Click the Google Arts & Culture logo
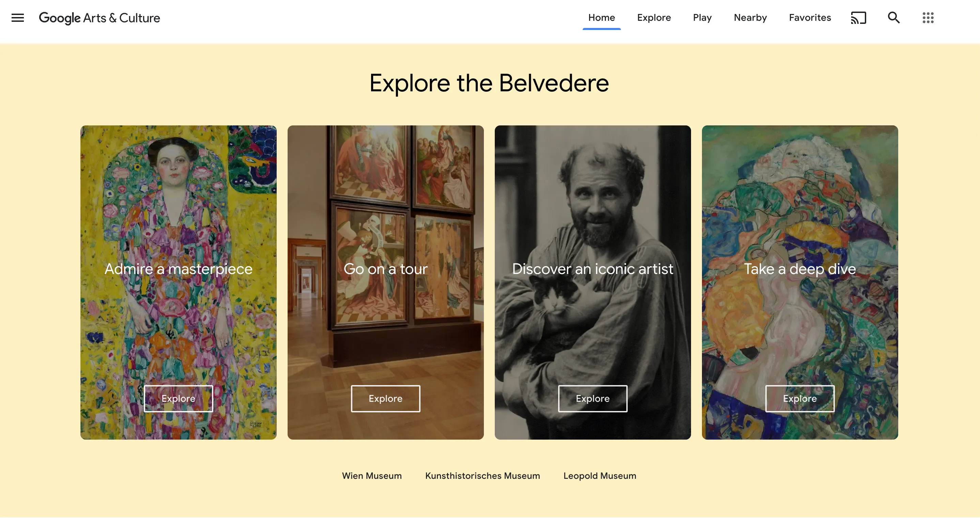 (x=99, y=18)
